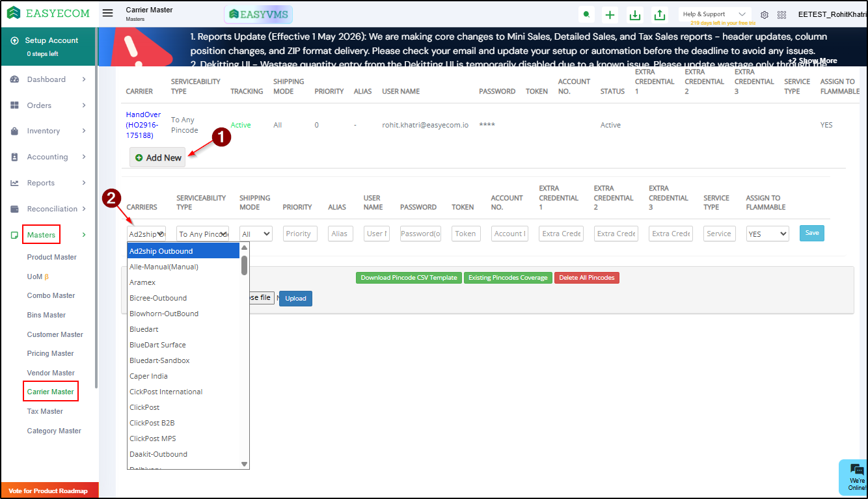The image size is (868, 499).
Task: Open Carrier Master in the sidebar
Action: (51, 392)
